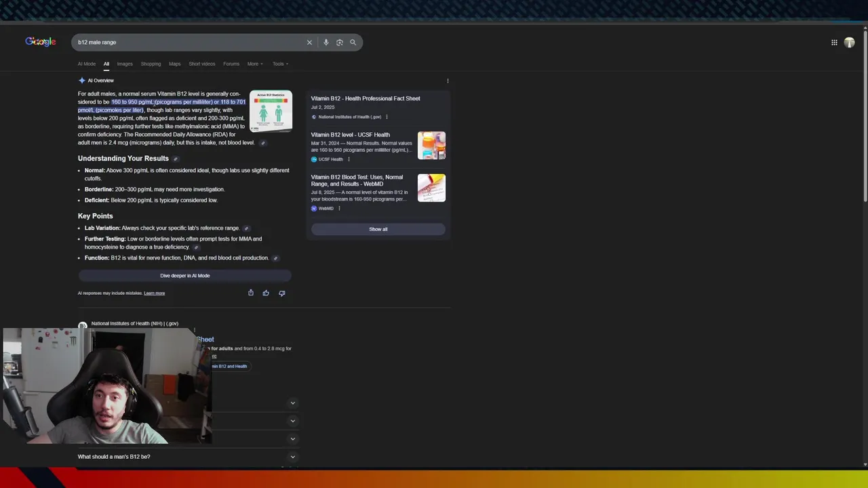
Task: Open the Google account profile avatar
Action: point(849,42)
